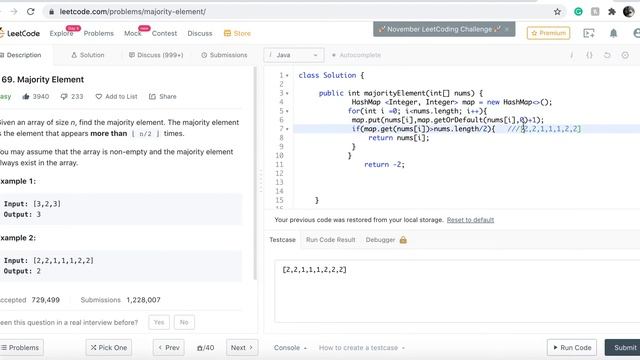Open the Problems list button at bottom
The image size is (640, 360).
(20, 348)
